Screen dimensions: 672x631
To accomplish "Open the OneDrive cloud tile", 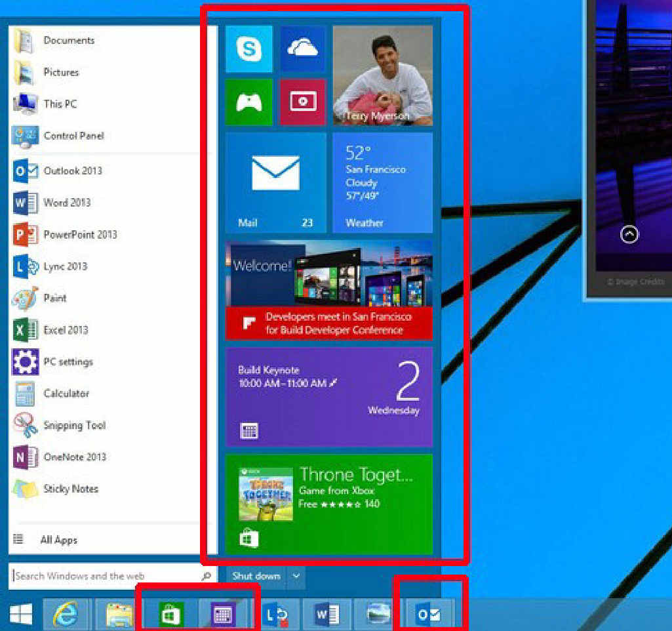I will [x=303, y=49].
